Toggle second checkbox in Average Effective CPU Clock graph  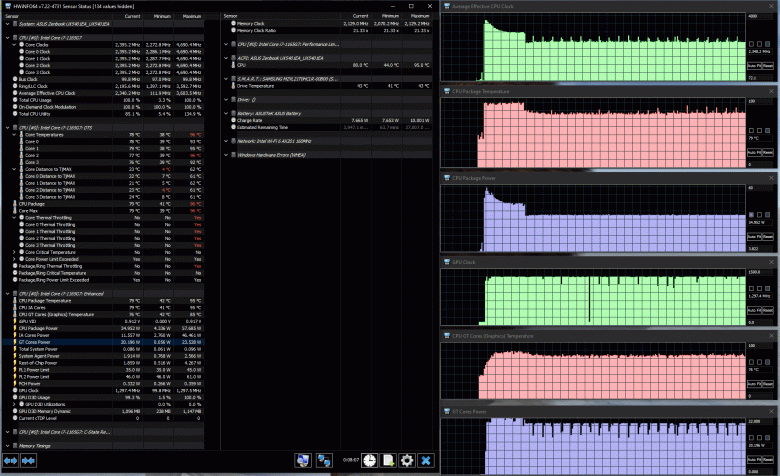(x=760, y=44)
